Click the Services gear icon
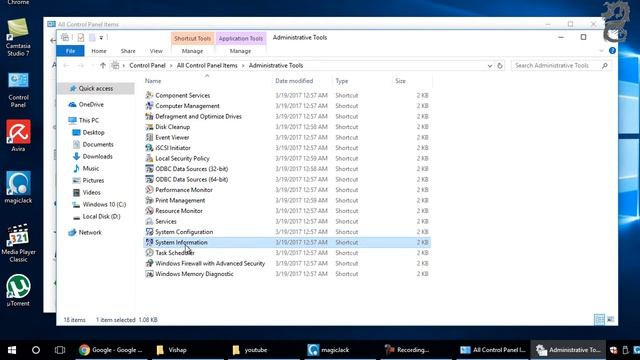Screen dimensions: 640x360 [x=149, y=221]
